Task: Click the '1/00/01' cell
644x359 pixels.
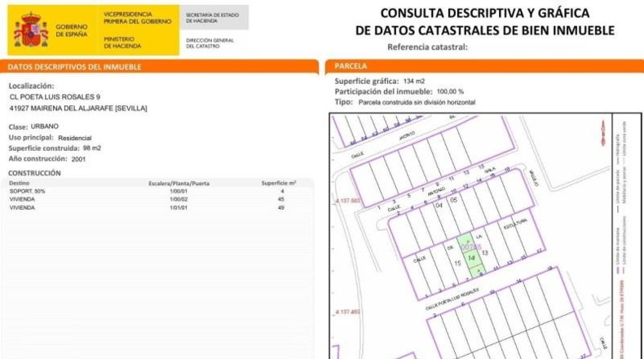Action: (x=179, y=191)
